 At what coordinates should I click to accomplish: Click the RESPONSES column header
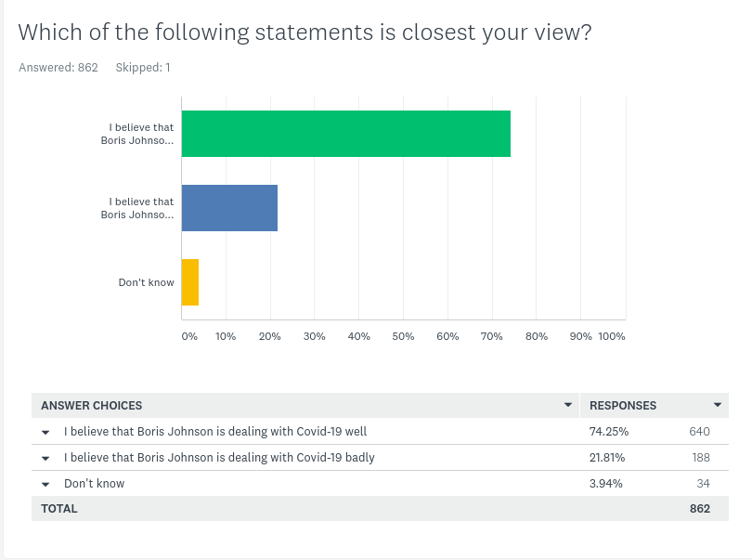click(x=623, y=406)
